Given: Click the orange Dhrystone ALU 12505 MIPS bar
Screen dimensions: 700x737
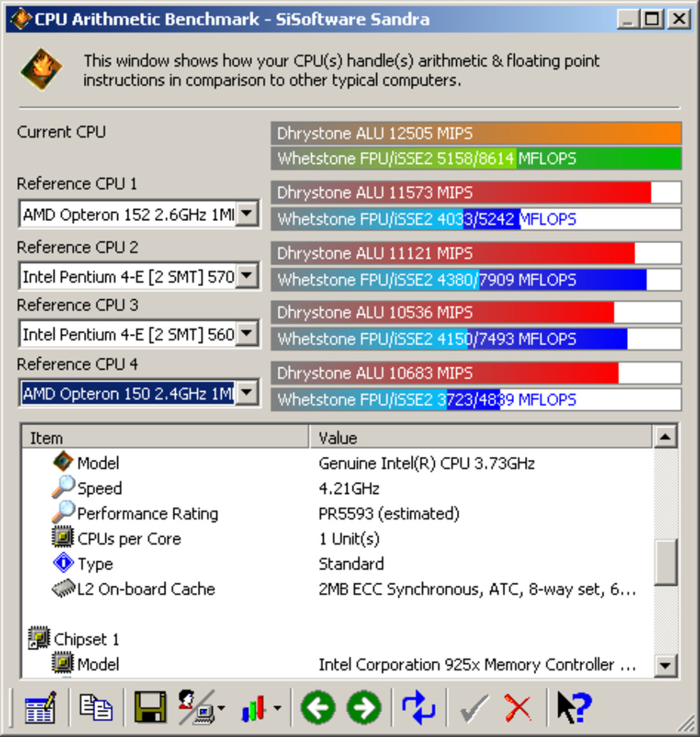Looking at the screenshot, I should click(x=476, y=133).
